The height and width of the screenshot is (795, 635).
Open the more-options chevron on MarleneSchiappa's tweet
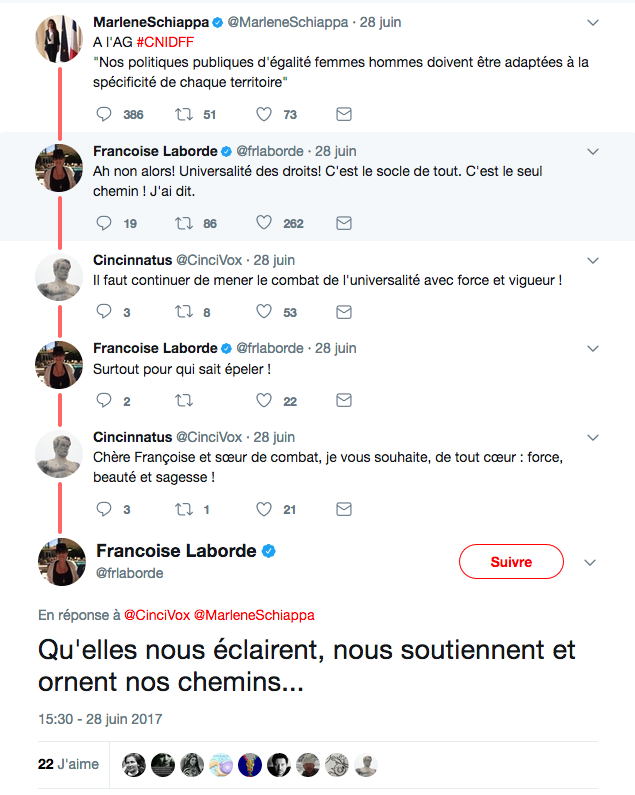[592, 22]
